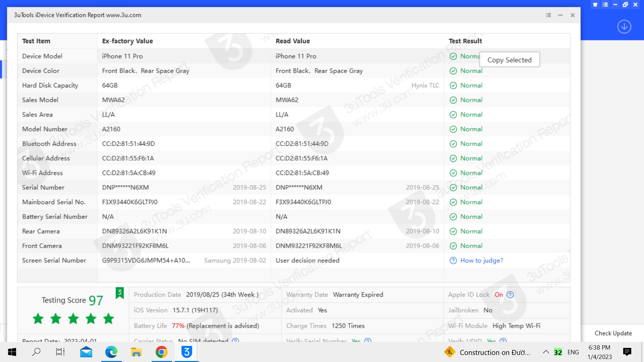Click Carrier Status help question icon

click(x=235, y=341)
